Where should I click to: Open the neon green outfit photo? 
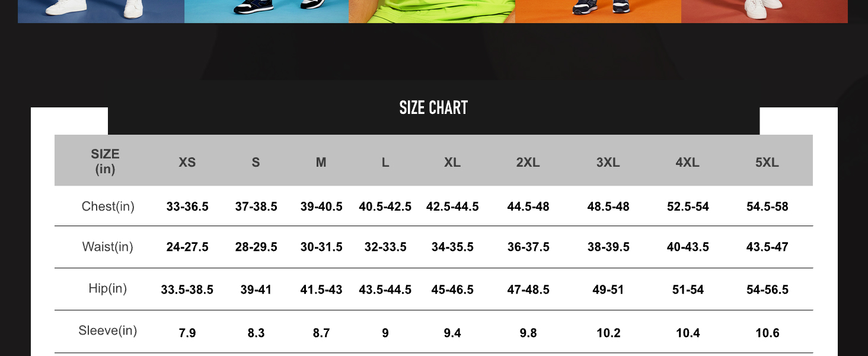[432, 11]
